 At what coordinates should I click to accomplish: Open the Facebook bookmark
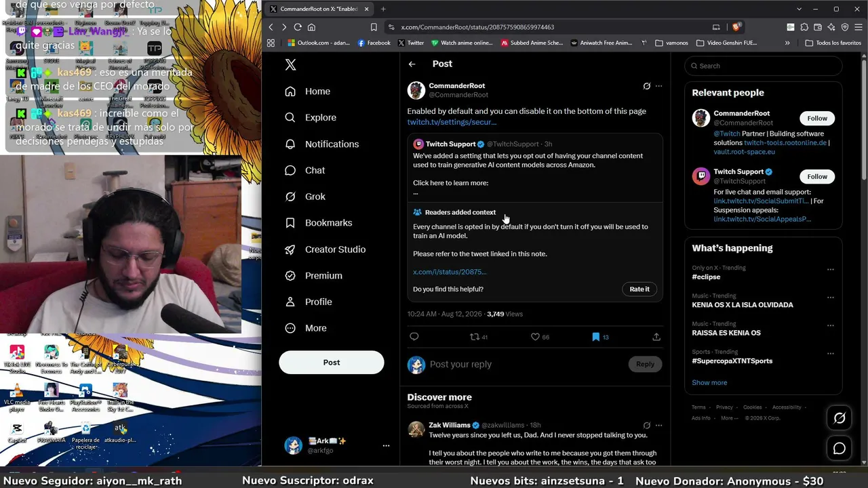point(374,43)
